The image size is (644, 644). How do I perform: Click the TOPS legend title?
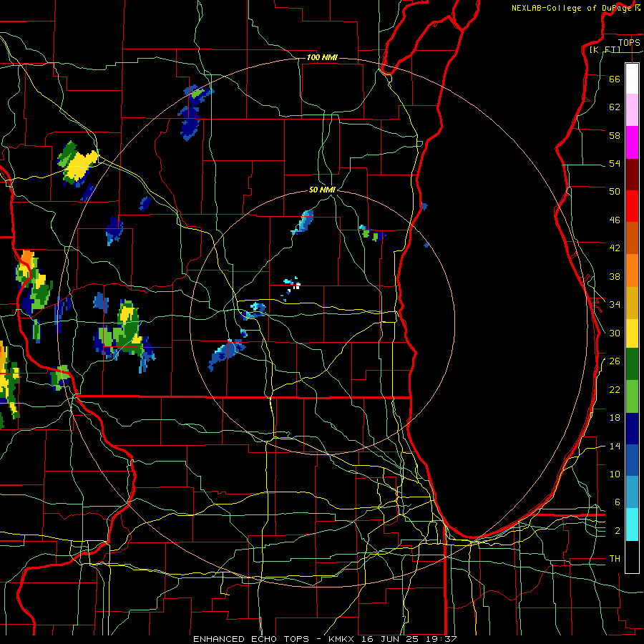(x=629, y=42)
